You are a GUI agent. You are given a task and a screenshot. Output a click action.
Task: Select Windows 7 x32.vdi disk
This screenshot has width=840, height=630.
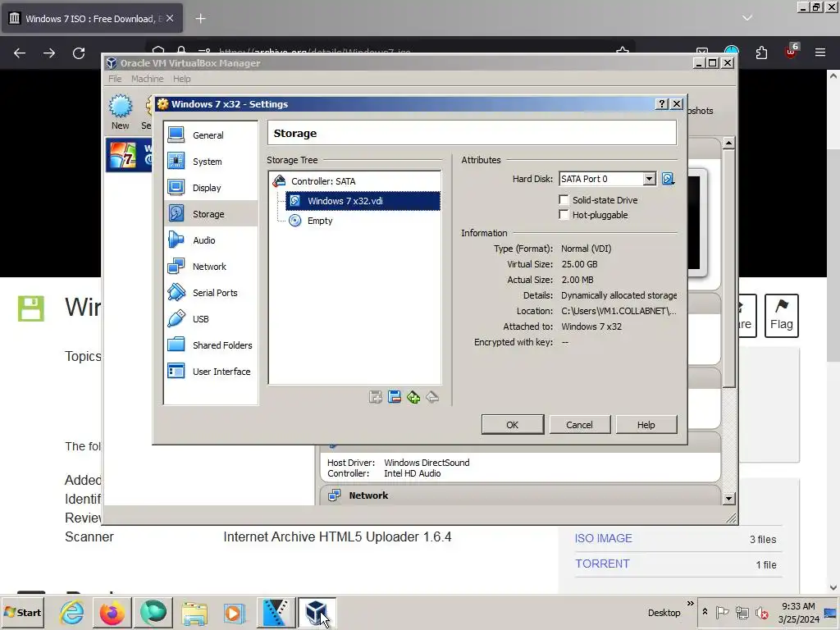(363, 201)
